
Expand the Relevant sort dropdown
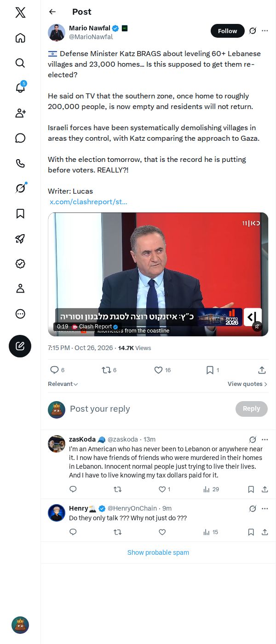coord(63,384)
